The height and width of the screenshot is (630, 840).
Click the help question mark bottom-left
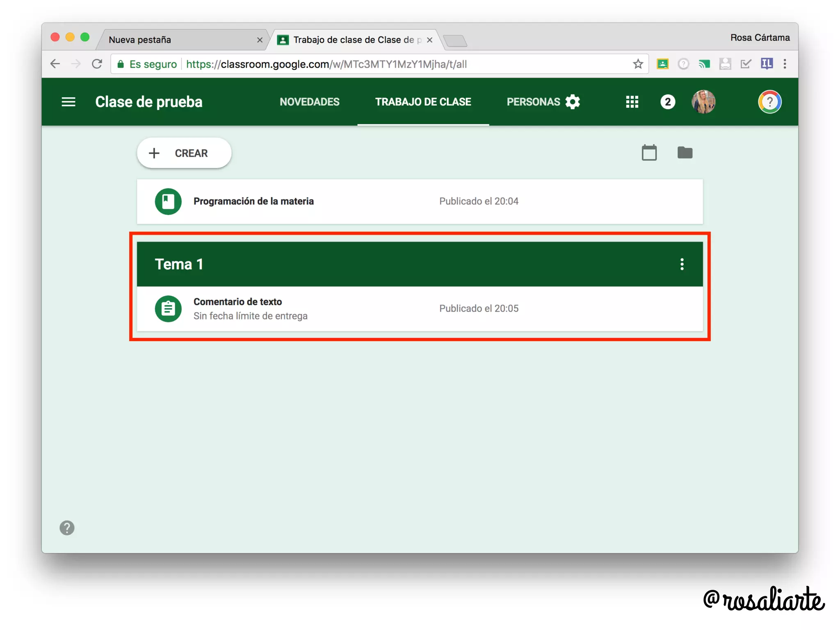point(67,528)
